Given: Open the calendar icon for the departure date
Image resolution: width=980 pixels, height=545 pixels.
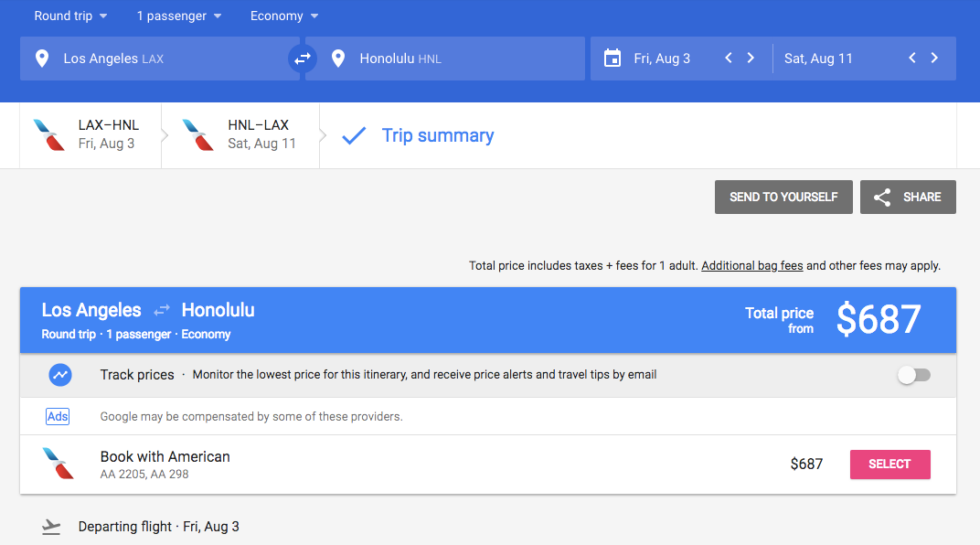Looking at the screenshot, I should (x=612, y=59).
